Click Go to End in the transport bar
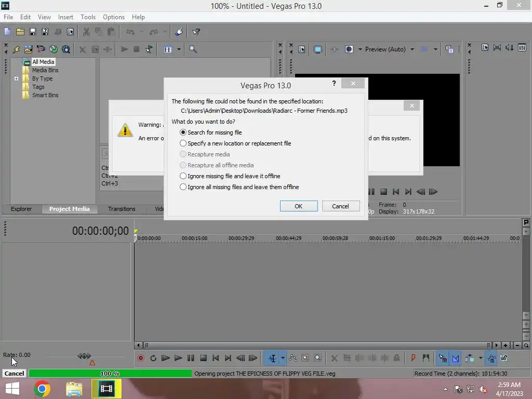This screenshot has height=399, width=532. click(228, 358)
